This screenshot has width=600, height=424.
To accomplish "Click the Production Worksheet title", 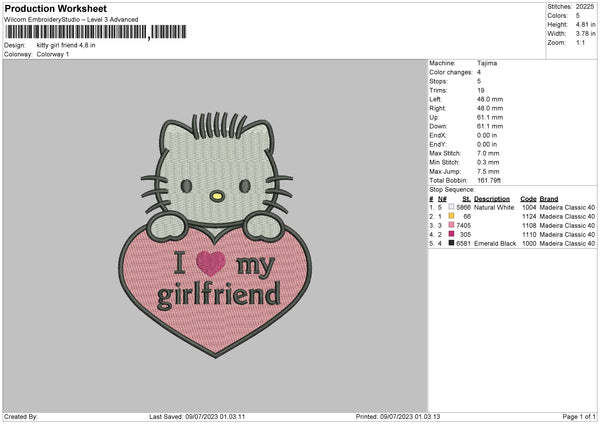I will 57,8.
